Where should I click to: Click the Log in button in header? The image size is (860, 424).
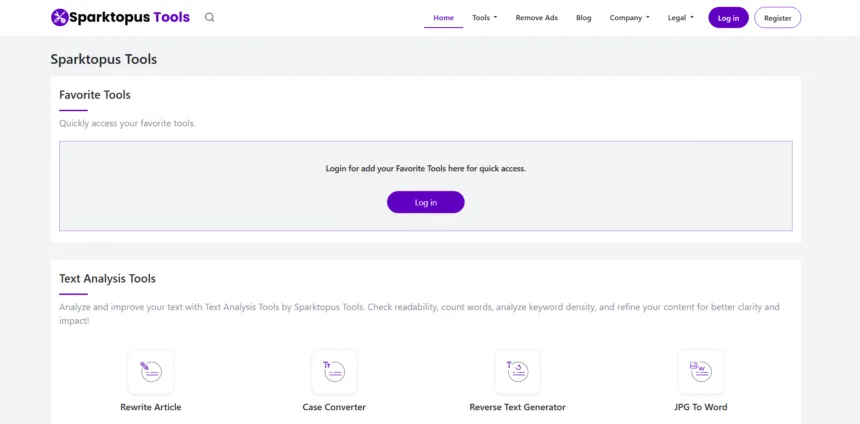pos(728,18)
